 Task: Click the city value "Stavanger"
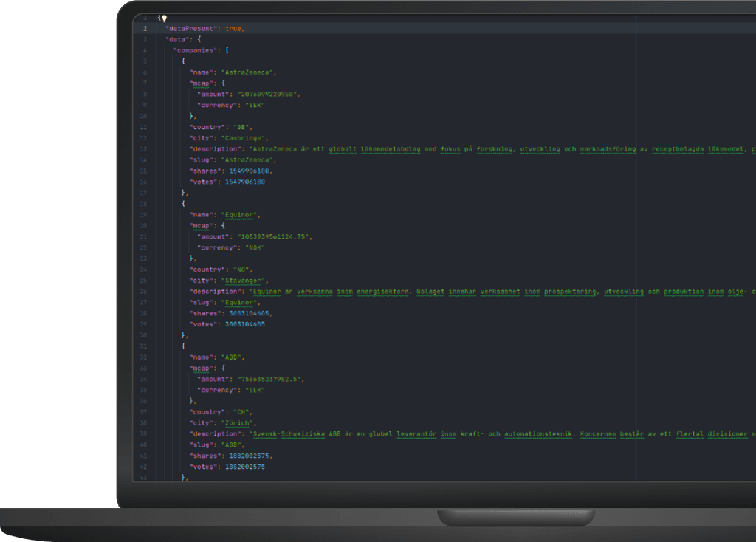point(243,281)
